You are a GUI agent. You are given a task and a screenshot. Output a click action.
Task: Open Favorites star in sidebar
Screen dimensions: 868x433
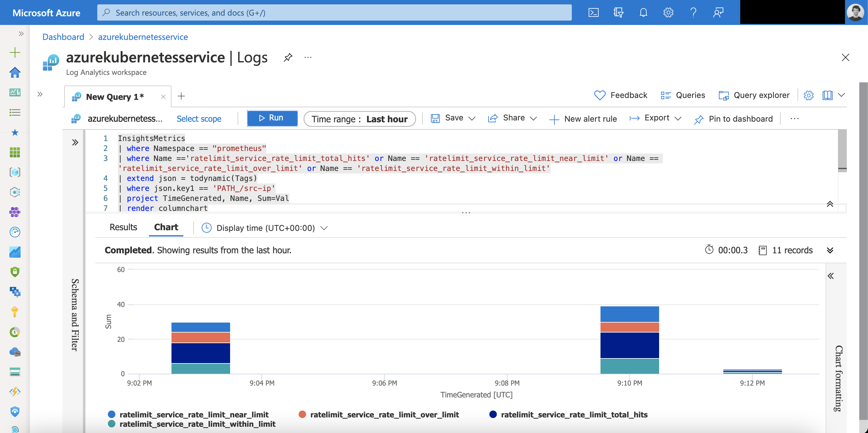coord(15,132)
